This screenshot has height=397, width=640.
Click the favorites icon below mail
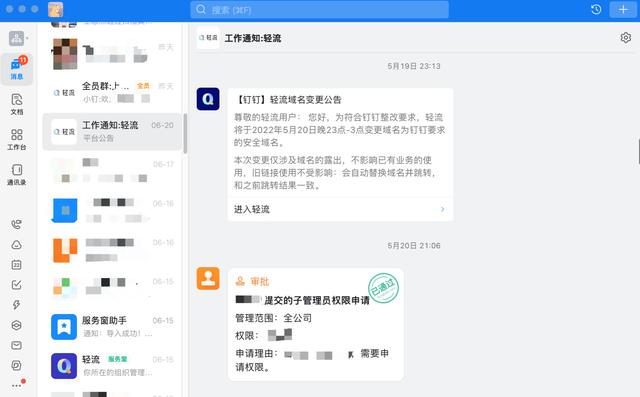click(x=16, y=366)
